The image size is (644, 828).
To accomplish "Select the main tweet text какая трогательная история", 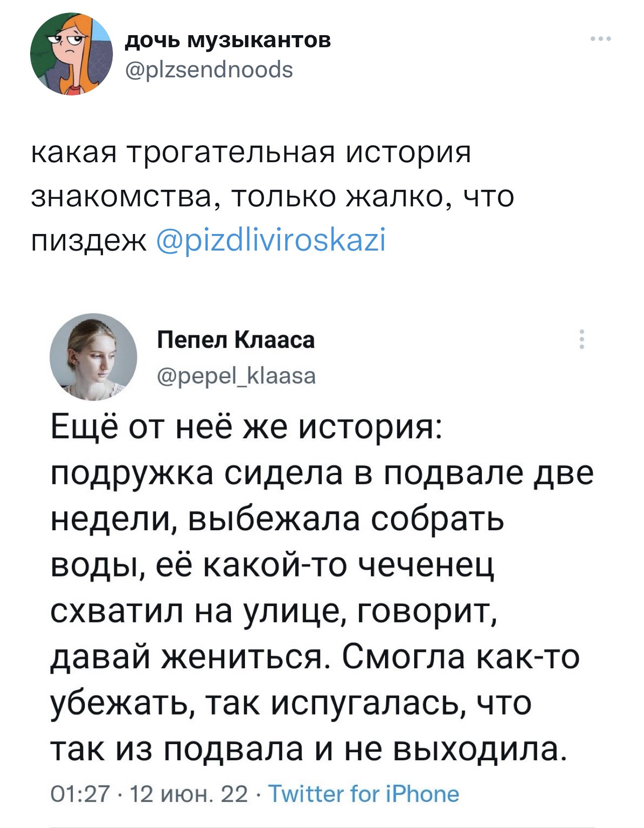I will [x=251, y=152].
